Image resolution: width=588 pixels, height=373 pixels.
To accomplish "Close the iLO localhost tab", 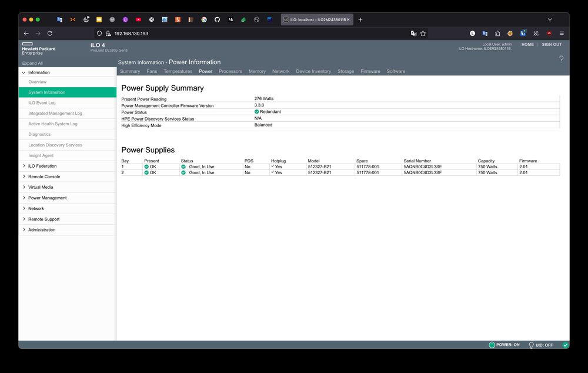I will [x=348, y=19].
